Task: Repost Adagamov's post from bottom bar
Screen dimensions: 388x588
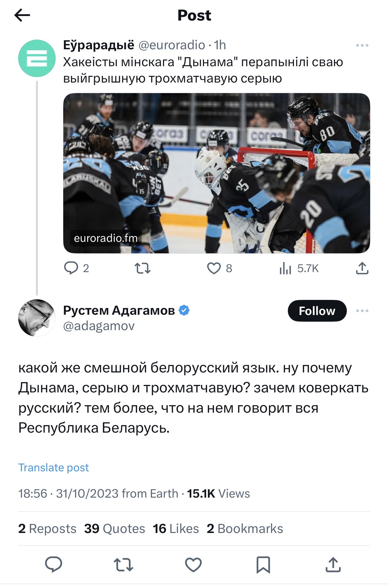Action: tap(123, 564)
